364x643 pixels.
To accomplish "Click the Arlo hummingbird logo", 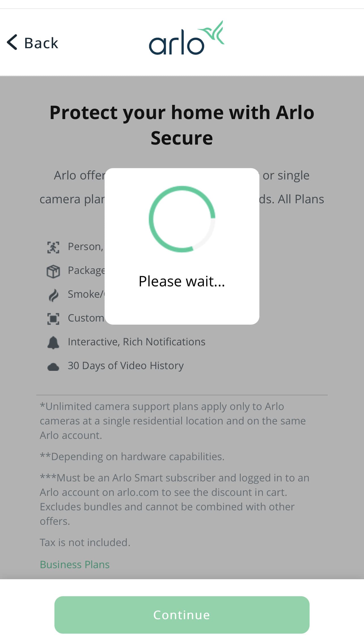I will [186, 39].
